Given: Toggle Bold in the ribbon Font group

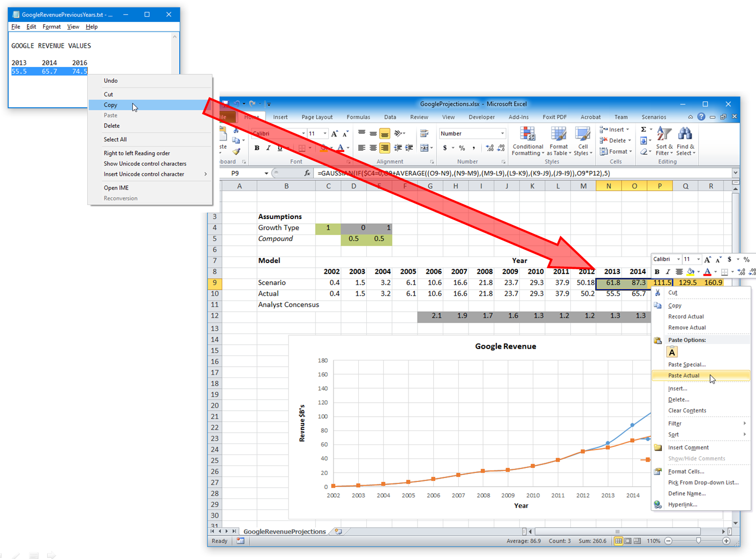Looking at the screenshot, I should click(x=257, y=148).
